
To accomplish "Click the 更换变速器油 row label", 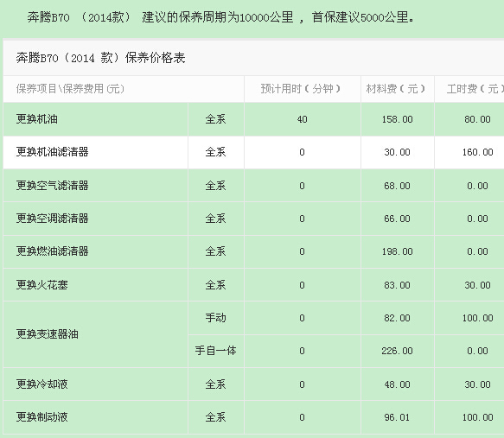I will (48, 334).
